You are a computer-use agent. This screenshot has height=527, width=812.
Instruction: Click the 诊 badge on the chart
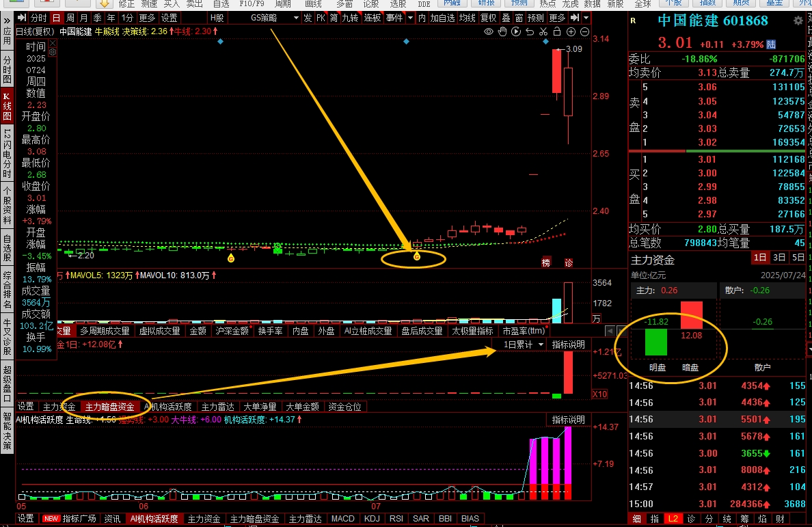point(569,262)
